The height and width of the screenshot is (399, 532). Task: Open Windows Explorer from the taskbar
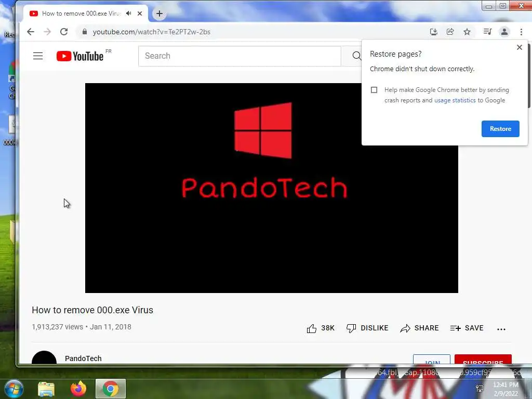(x=46, y=389)
